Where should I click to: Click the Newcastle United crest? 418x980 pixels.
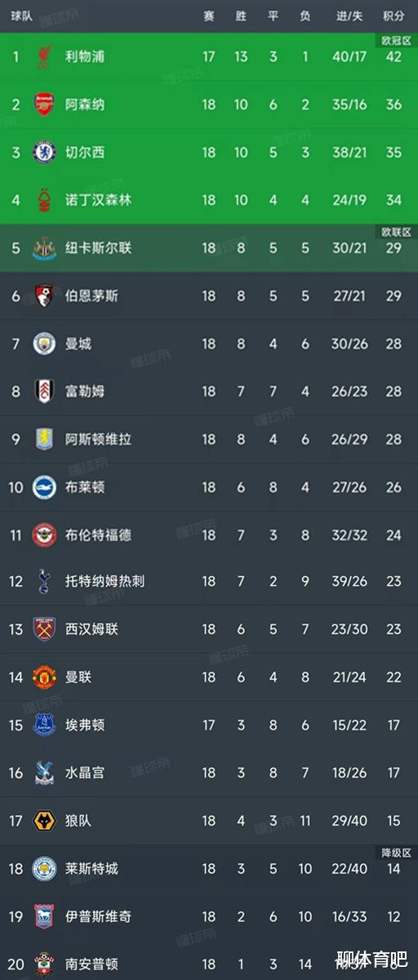43,248
